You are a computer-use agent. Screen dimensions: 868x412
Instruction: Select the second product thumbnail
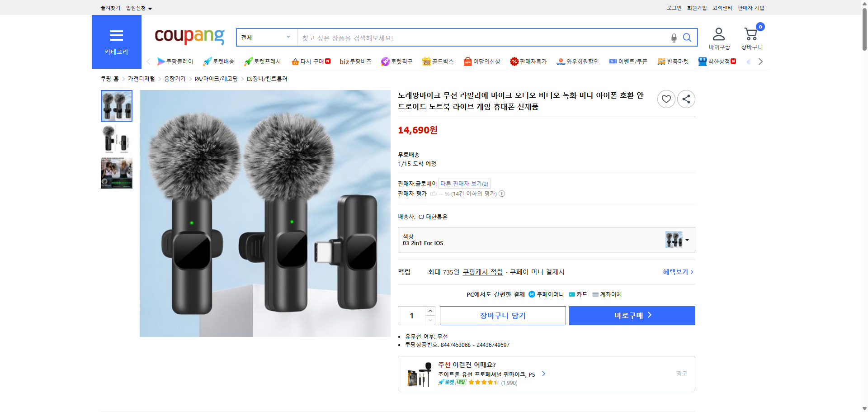tap(116, 139)
